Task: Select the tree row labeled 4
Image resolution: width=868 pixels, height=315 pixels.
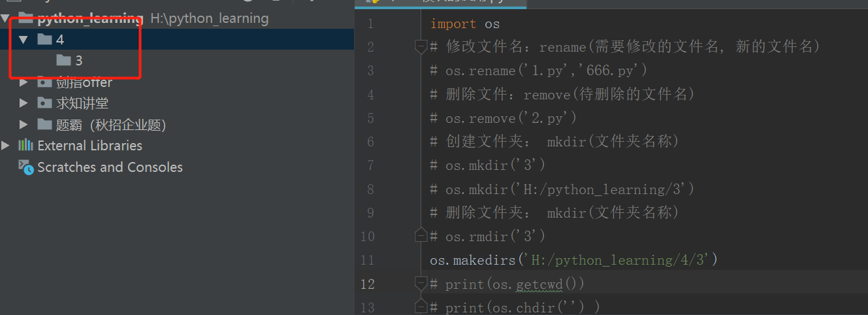Action: [177, 39]
